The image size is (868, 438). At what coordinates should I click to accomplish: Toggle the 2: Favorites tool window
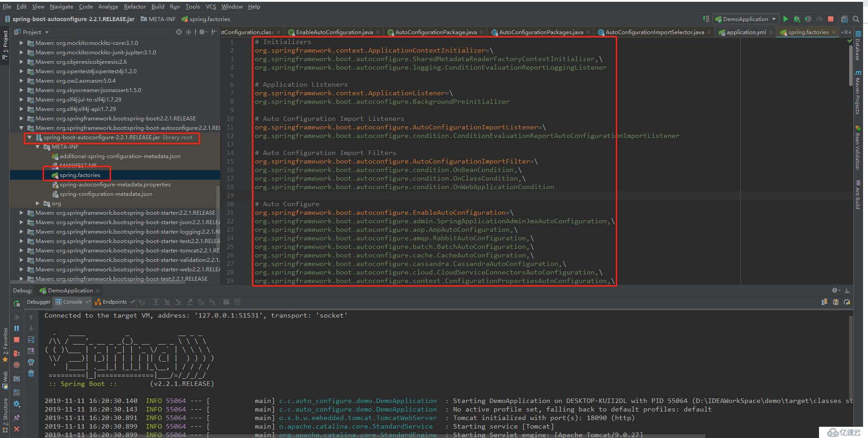click(x=5, y=345)
